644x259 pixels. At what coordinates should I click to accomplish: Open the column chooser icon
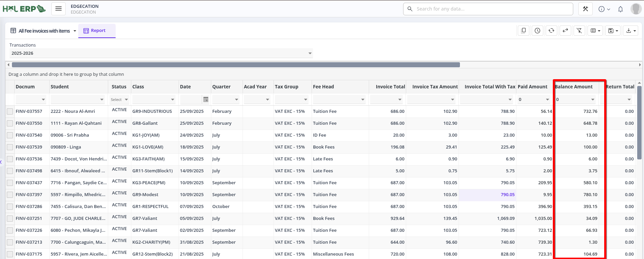point(595,31)
